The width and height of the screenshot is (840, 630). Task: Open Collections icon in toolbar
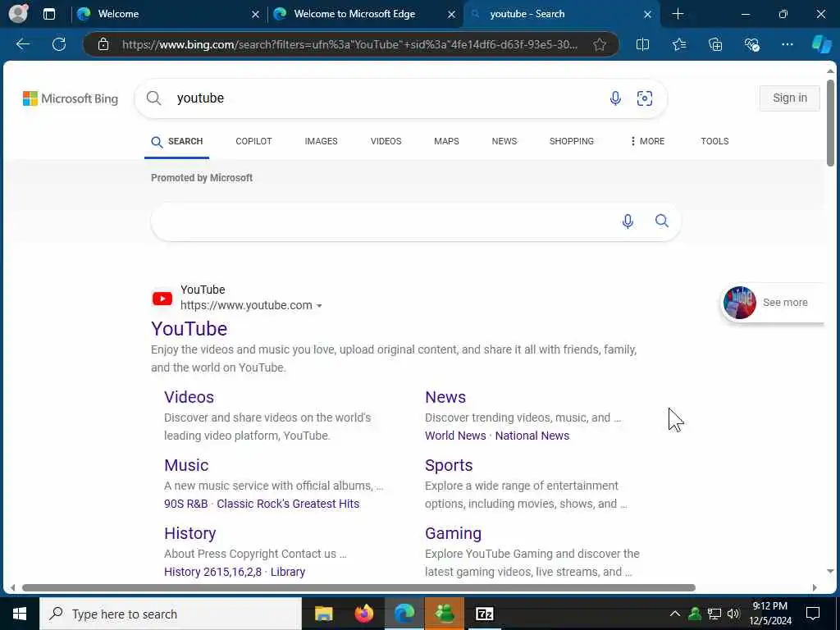(x=715, y=44)
